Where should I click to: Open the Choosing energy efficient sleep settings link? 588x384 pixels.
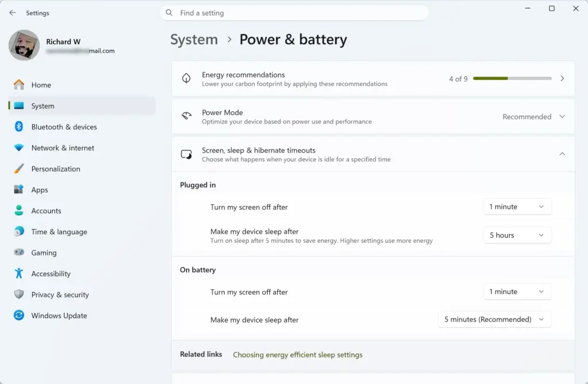[298, 355]
